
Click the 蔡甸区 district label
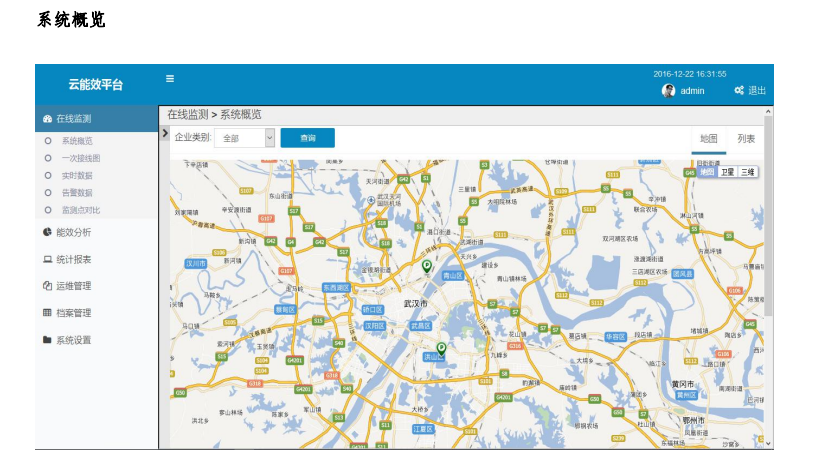[285, 309]
